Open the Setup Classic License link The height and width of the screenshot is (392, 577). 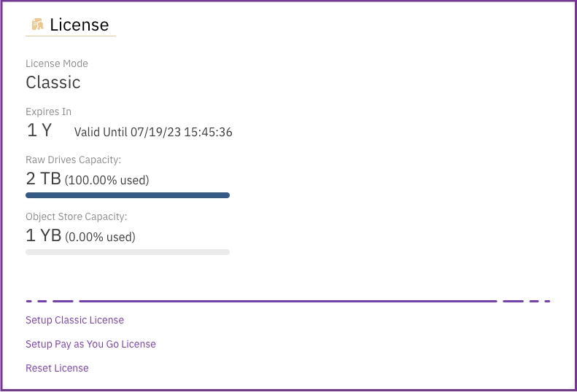(74, 320)
